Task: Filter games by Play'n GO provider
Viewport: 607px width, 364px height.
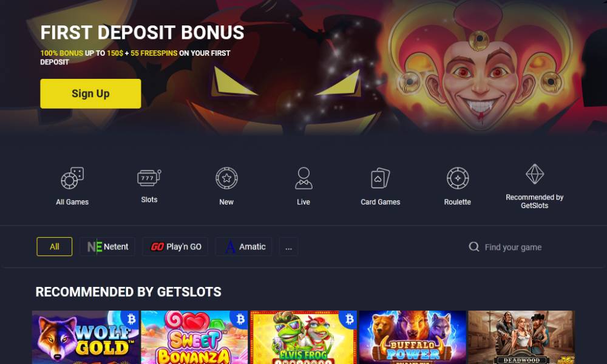Action: [x=175, y=246]
